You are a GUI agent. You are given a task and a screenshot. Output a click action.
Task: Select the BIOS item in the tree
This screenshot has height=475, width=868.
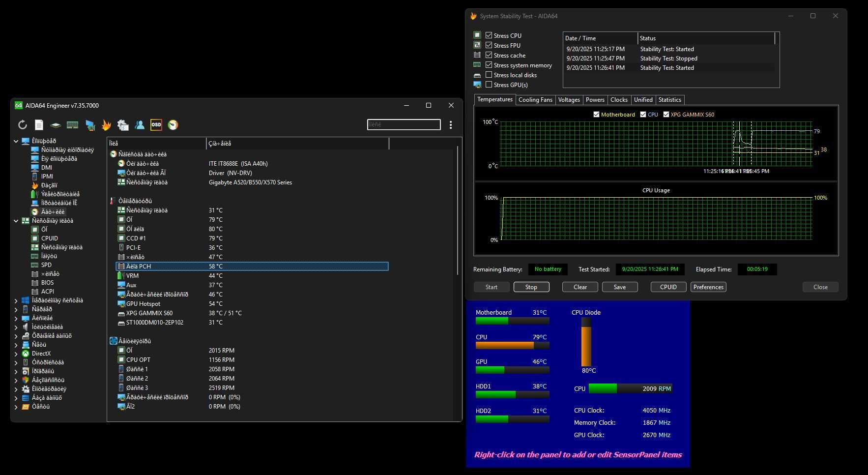pyautogui.click(x=48, y=283)
